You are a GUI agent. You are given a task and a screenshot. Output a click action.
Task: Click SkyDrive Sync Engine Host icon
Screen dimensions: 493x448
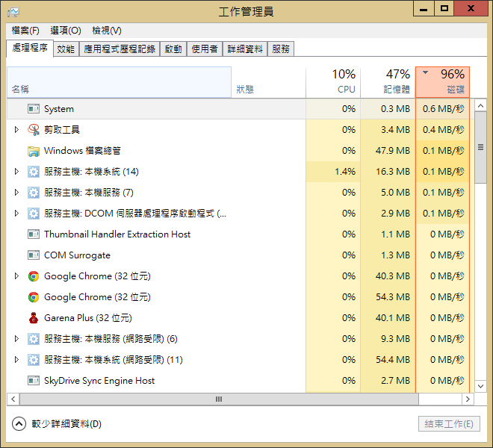[34, 381]
